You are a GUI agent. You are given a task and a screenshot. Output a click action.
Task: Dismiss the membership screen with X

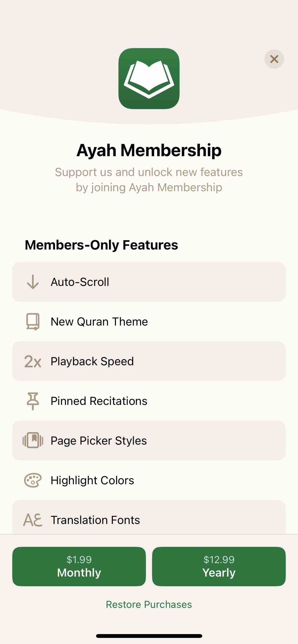point(274,59)
